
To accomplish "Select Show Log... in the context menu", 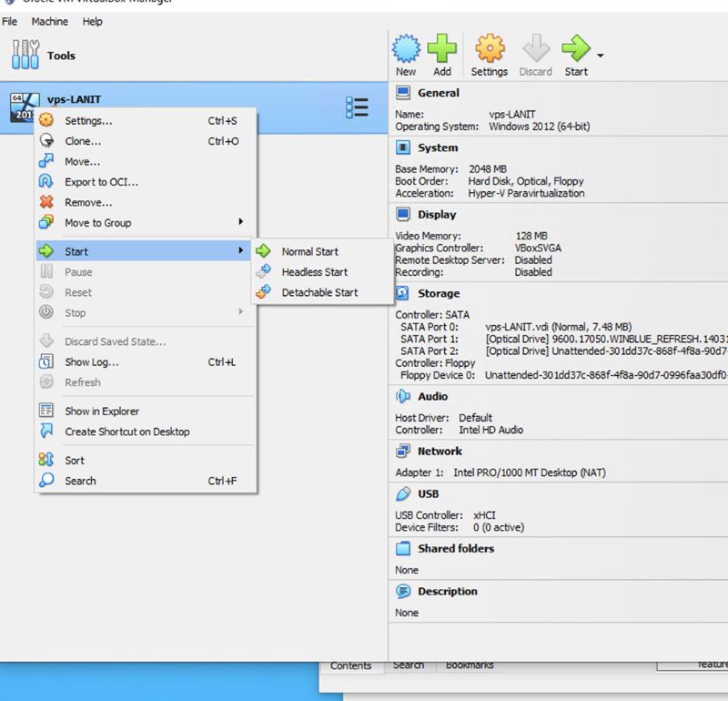I will pos(146,362).
